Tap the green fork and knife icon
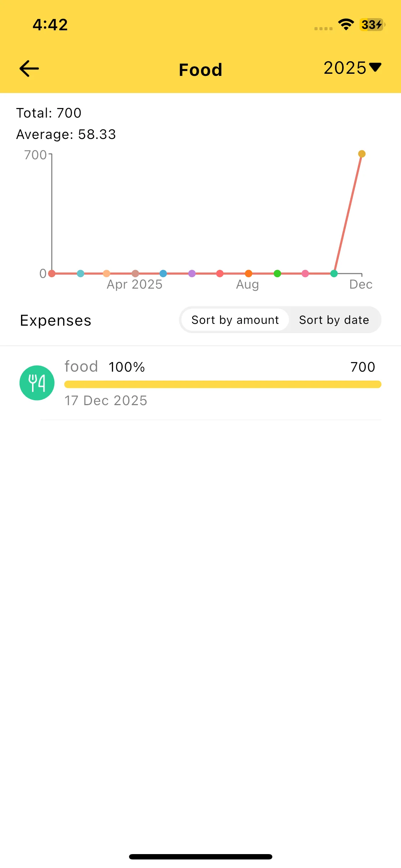Screen dimensions: 401x868 [x=37, y=383]
